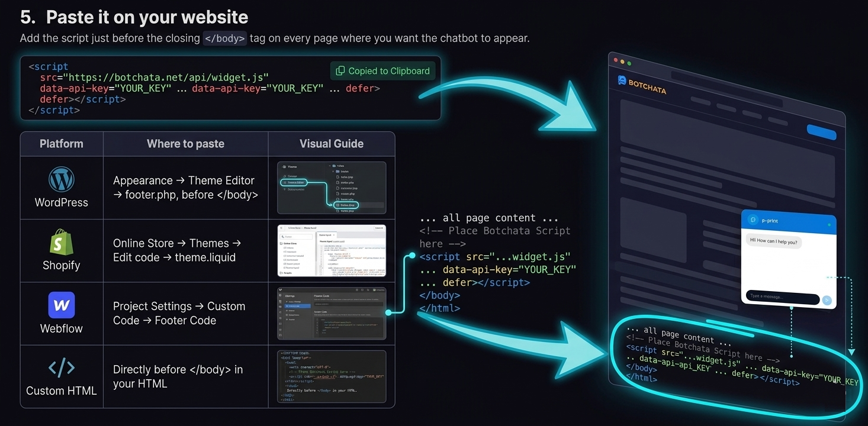
Task: Click the copy icon in the clipboard button
Action: pyautogui.click(x=340, y=71)
